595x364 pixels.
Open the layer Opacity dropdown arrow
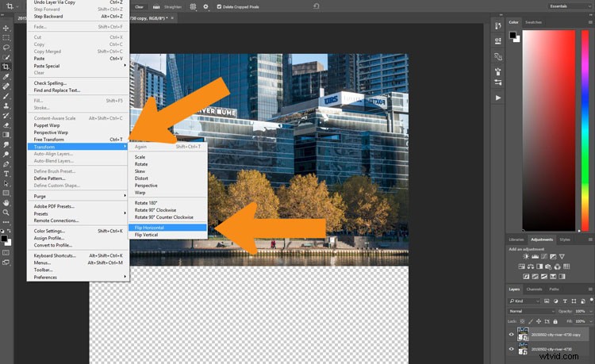pos(590,312)
